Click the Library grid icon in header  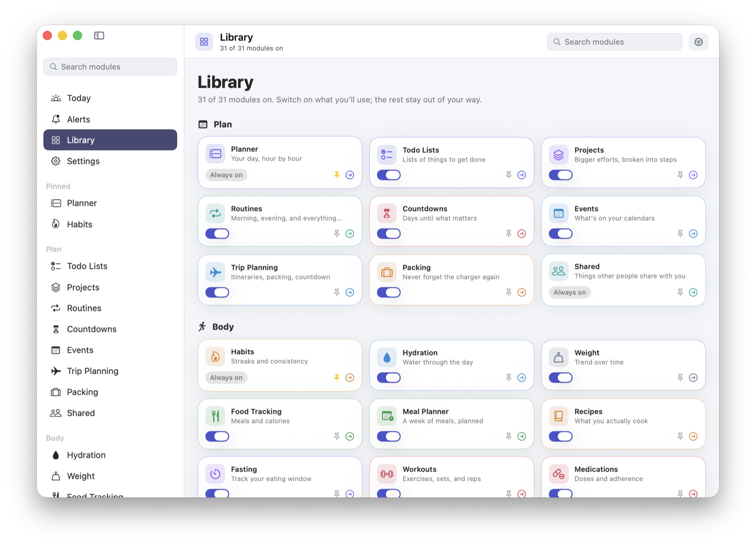pyautogui.click(x=204, y=42)
